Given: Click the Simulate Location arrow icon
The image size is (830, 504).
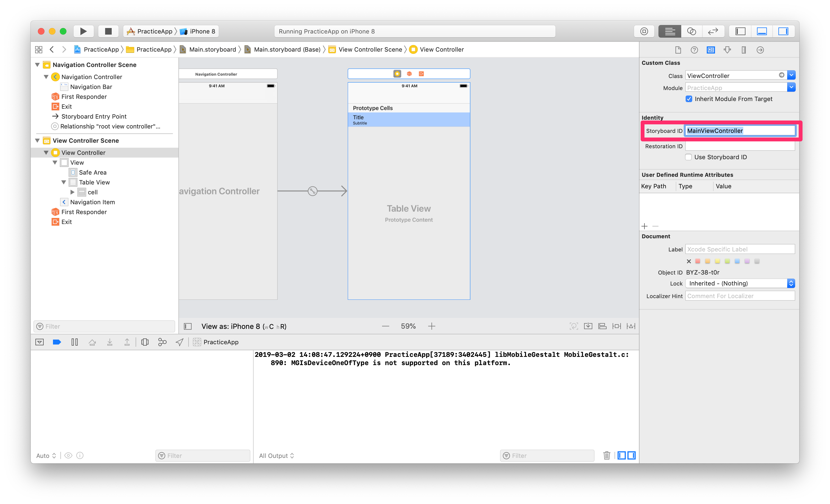Looking at the screenshot, I should (x=180, y=342).
